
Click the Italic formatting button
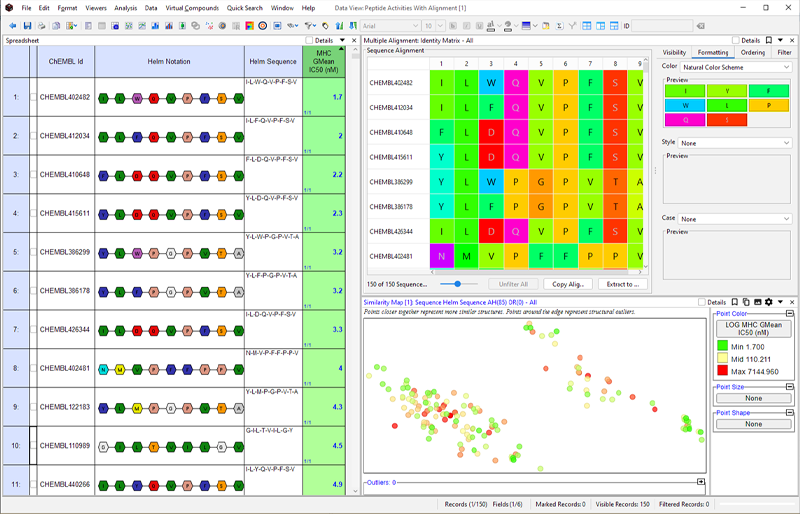[x=466, y=26]
